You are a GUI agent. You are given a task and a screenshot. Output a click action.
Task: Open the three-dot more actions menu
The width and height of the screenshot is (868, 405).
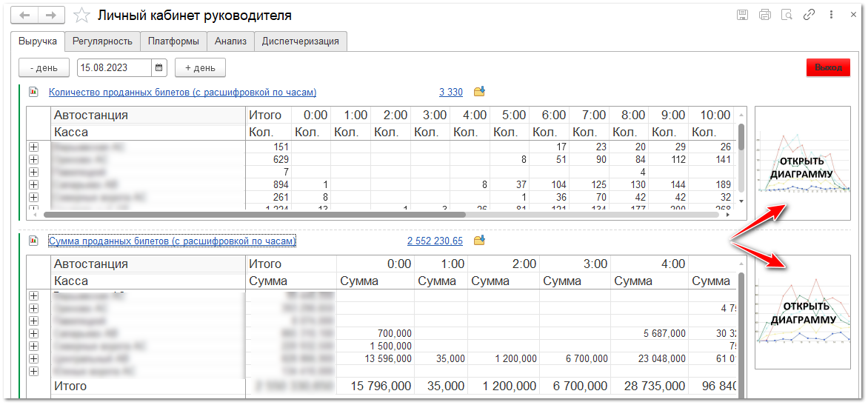(832, 15)
